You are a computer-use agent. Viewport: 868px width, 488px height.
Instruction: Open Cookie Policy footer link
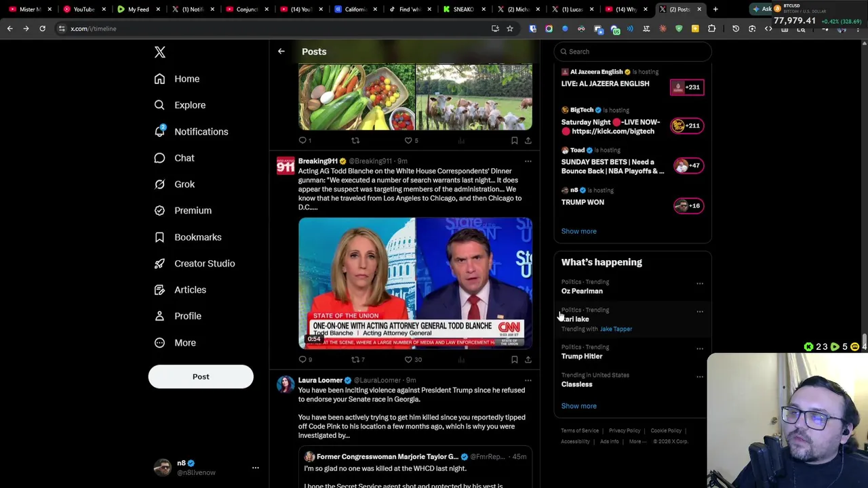pos(666,431)
